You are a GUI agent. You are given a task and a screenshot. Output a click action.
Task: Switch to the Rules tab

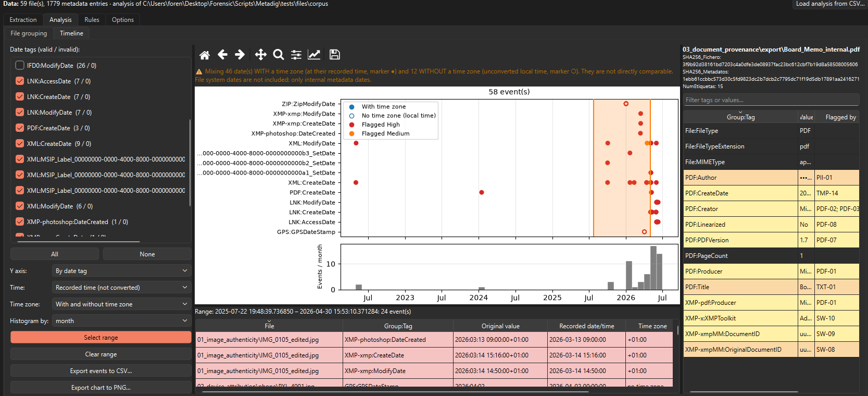tap(92, 20)
